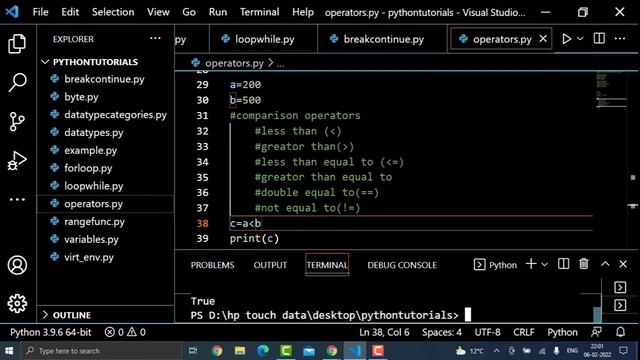Switch to breakcontinue.py editor tab
Screen dimensions: 640x360
click(x=383, y=39)
